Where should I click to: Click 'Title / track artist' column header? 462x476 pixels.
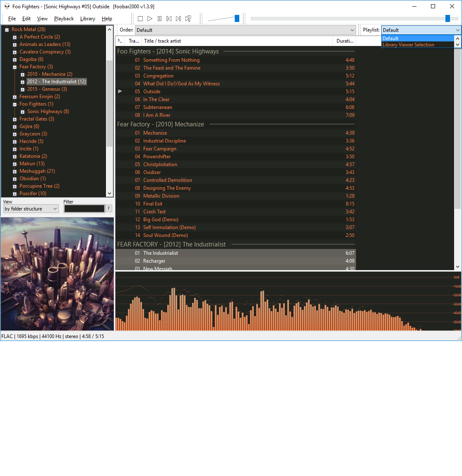(x=237, y=41)
